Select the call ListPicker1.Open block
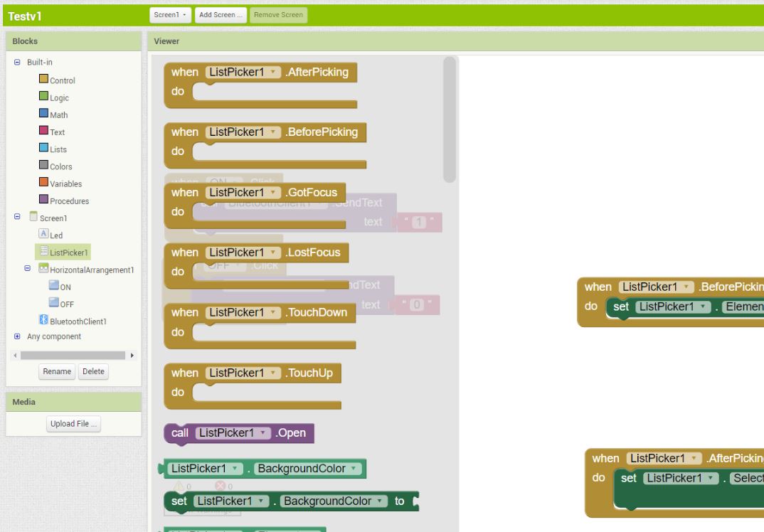764x532 pixels. [x=239, y=433]
